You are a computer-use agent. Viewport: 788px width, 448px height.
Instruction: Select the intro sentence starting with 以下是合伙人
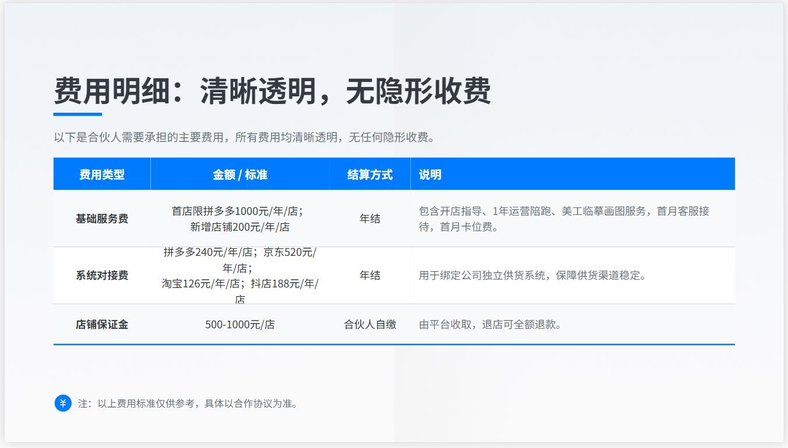tap(244, 137)
